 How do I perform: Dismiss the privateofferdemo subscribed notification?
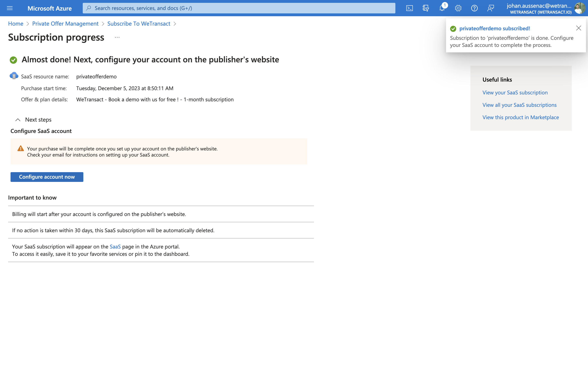click(578, 28)
